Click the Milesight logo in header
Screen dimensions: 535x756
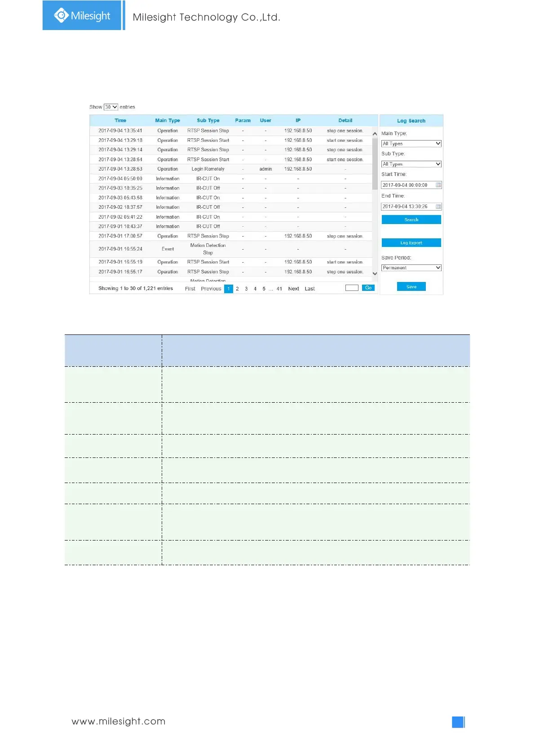coord(82,16)
